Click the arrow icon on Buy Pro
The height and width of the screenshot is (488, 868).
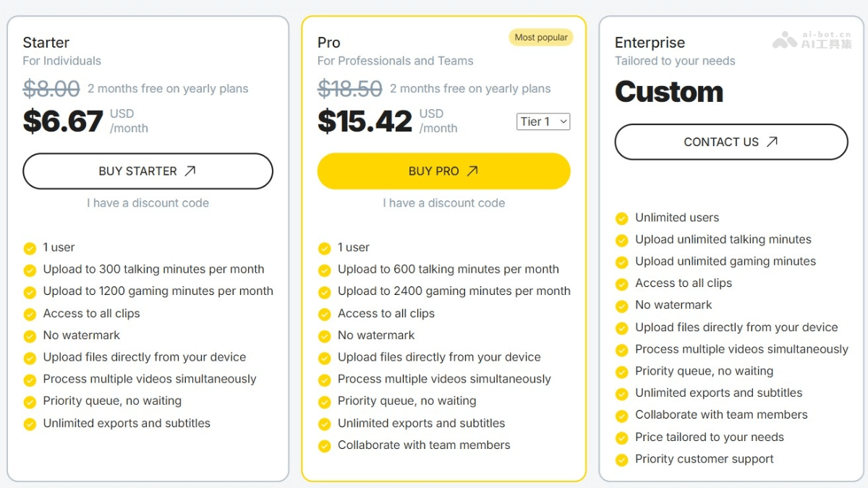point(472,171)
